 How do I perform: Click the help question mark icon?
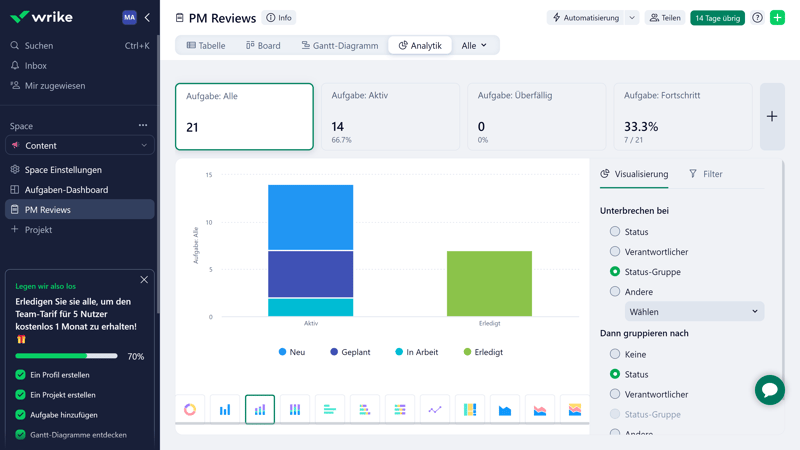click(757, 18)
